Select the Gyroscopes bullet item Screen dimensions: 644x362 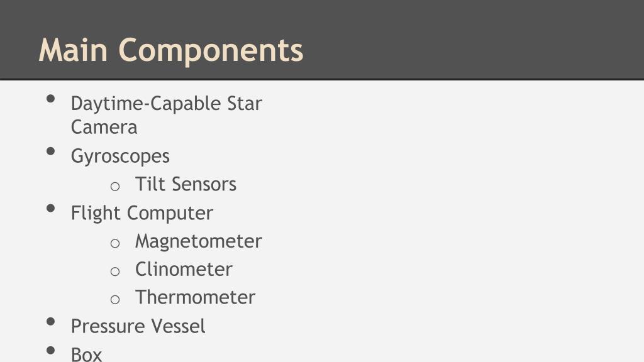[x=120, y=156]
